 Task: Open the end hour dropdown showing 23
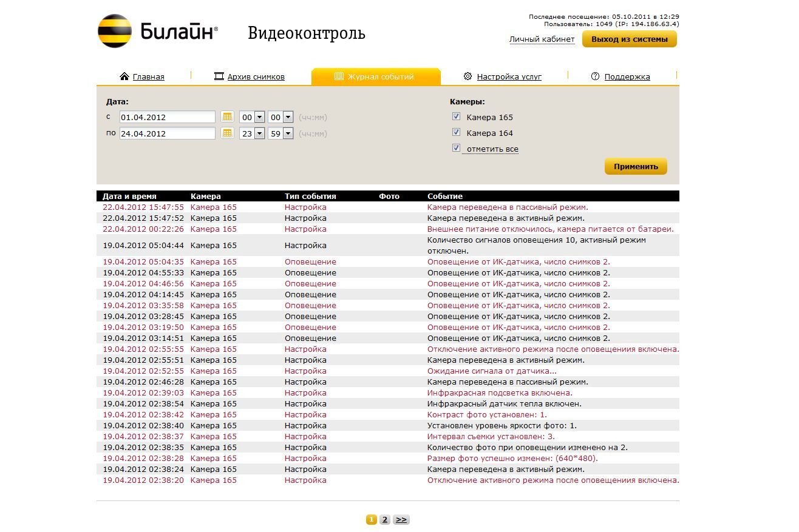coord(259,133)
